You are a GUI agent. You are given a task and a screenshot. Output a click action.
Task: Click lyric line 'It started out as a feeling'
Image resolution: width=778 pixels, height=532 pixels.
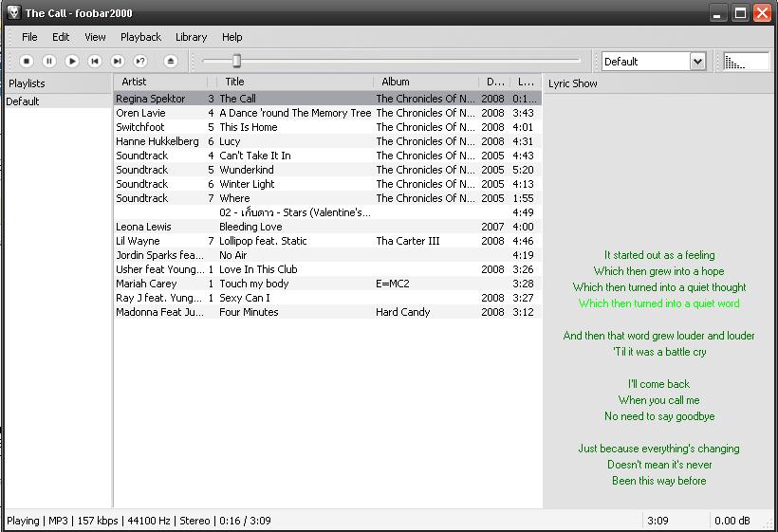coord(658,255)
